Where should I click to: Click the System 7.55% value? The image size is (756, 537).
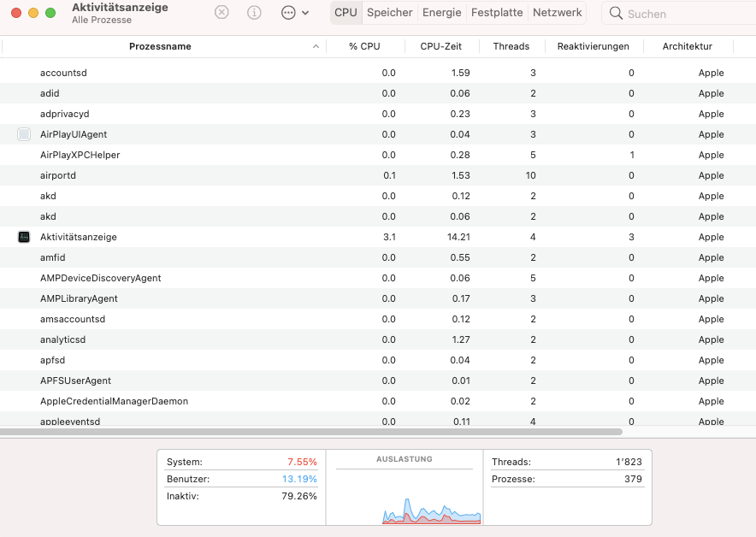pos(302,462)
